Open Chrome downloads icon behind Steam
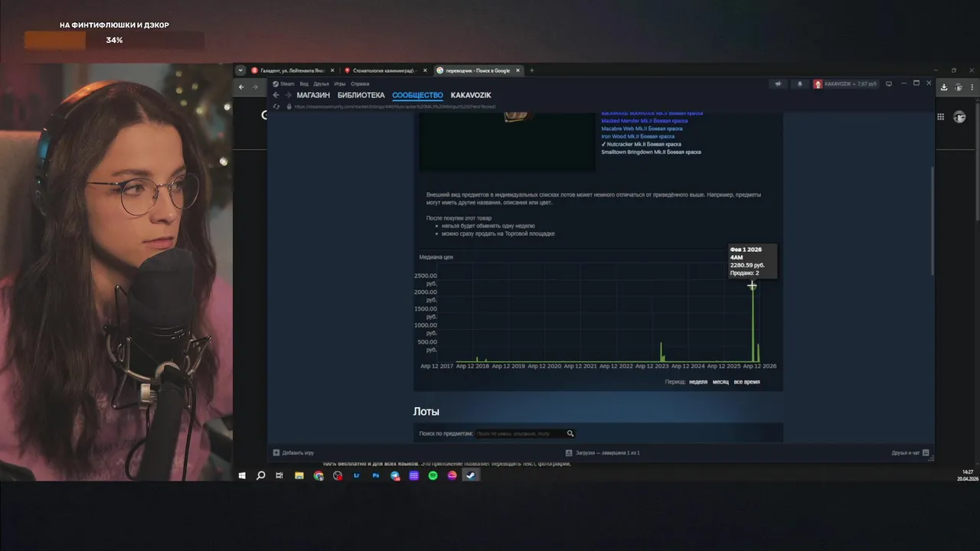This screenshot has width=980, height=551. tap(944, 87)
